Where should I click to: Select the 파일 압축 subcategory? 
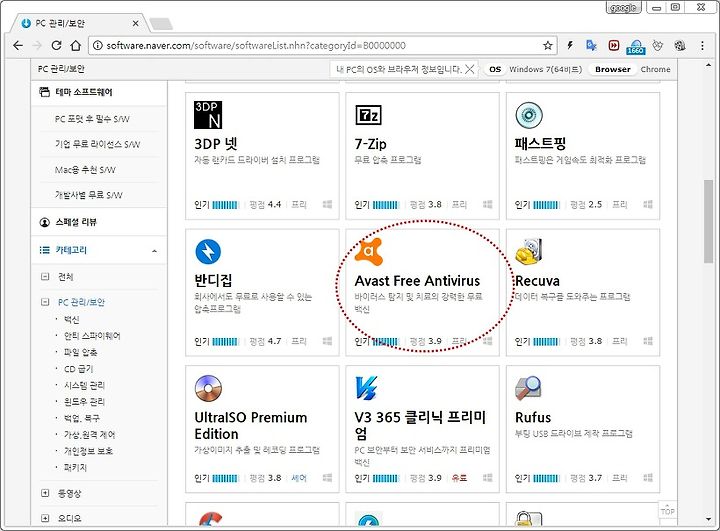80,352
